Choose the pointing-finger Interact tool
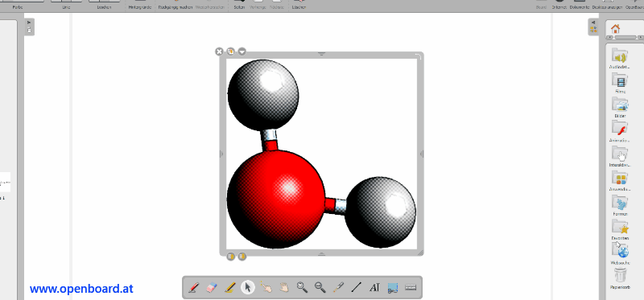The width and height of the screenshot is (644, 300). click(x=266, y=287)
